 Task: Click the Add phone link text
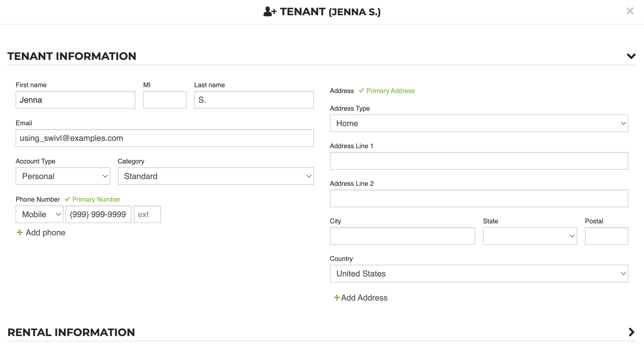(46, 232)
